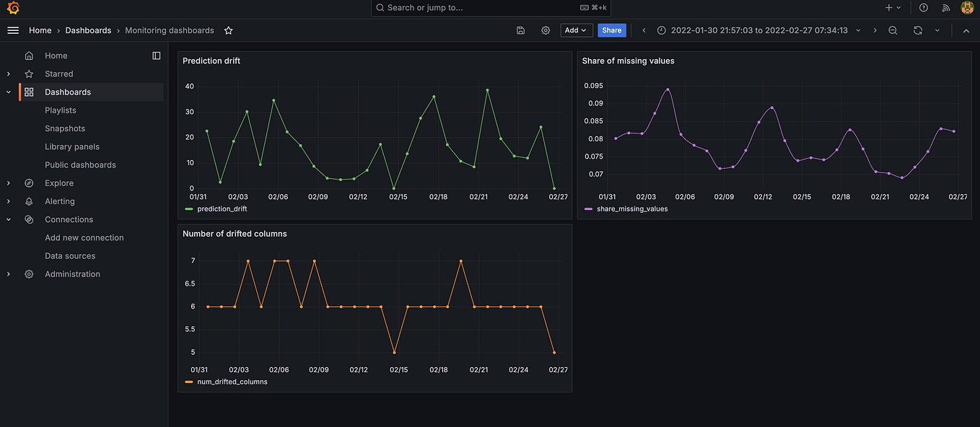980x427 pixels.
Task: Select Explore compass icon in sidebar
Action: [x=29, y=182]
